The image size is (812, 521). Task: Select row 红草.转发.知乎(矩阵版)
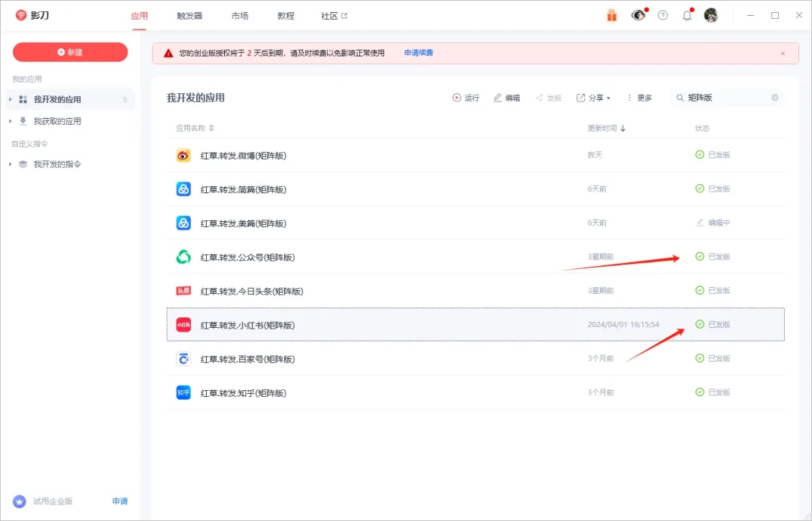coord(475,392)
